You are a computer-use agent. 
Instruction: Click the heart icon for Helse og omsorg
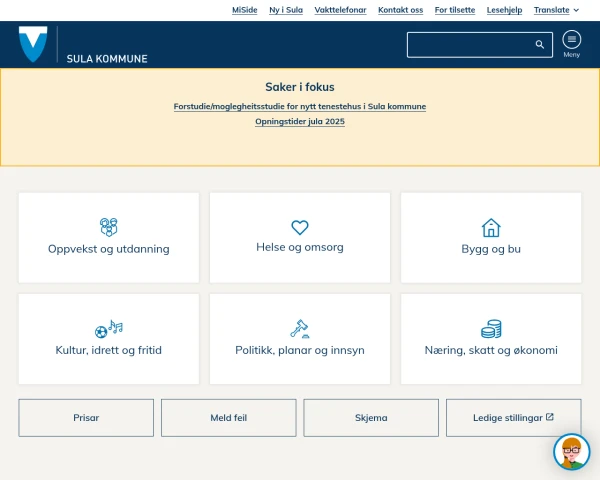click(300, 227)
